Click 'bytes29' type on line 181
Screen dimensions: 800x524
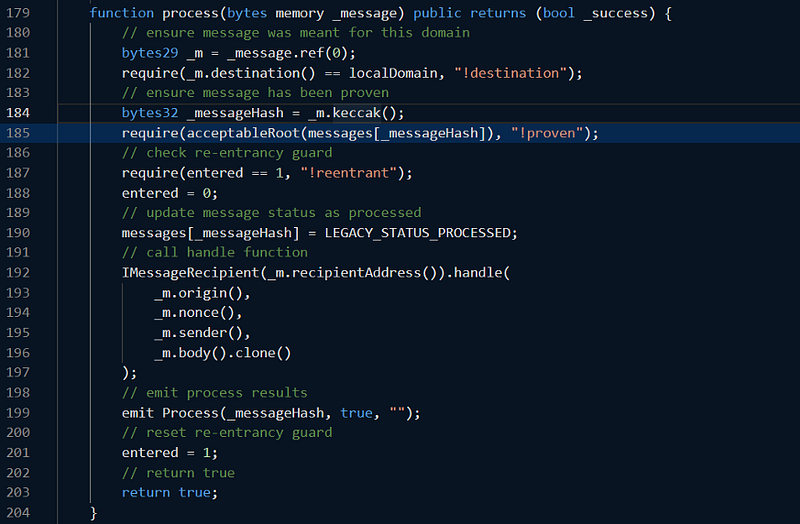click(x=150, y=53)
